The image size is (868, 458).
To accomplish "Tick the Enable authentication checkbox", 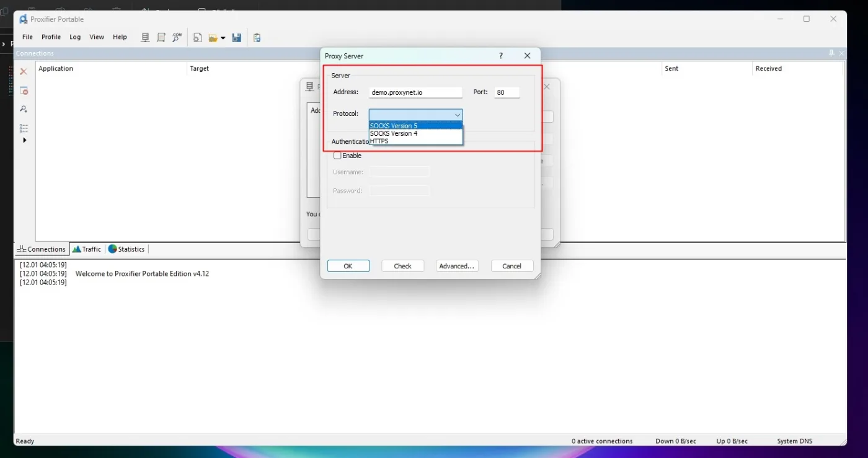I will (x=337, y=156).
